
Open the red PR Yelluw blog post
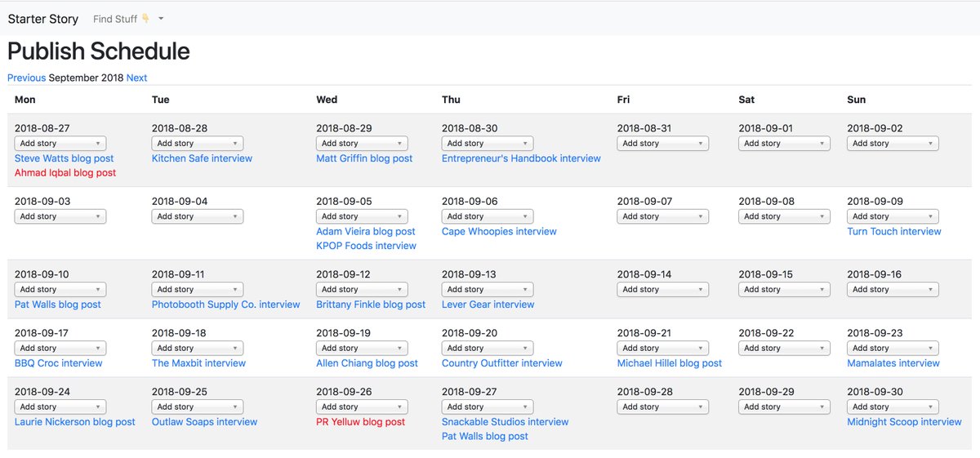pos(360,422)
